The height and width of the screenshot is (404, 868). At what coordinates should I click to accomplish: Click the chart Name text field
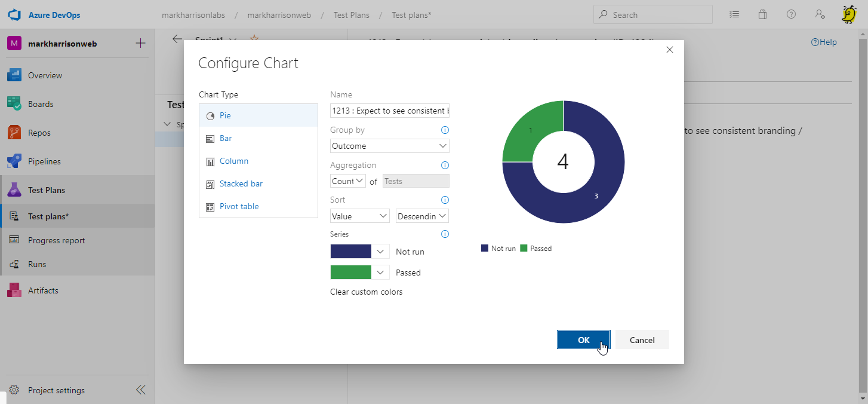tap(389, 111)
